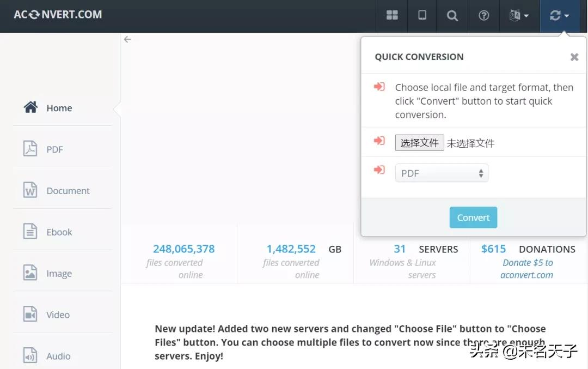
Task: Collapse sidebar with the left arrow
Action: click(x=127, y=39)
